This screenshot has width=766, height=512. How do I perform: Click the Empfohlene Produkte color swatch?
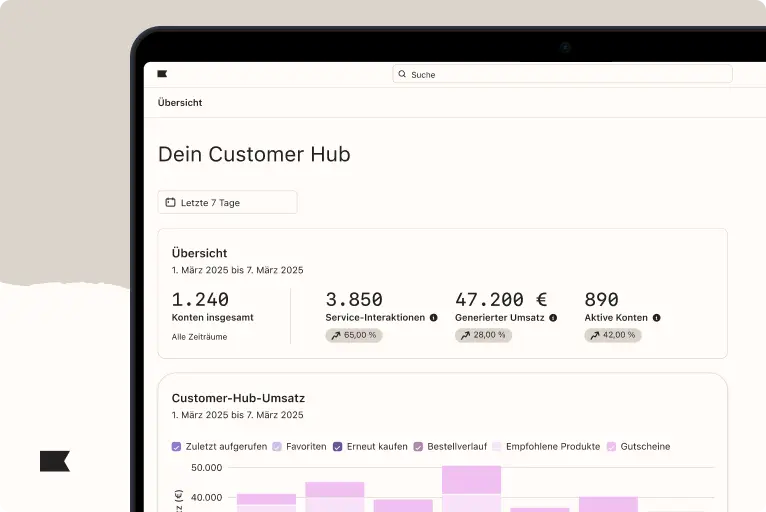[x=497, y=447]
